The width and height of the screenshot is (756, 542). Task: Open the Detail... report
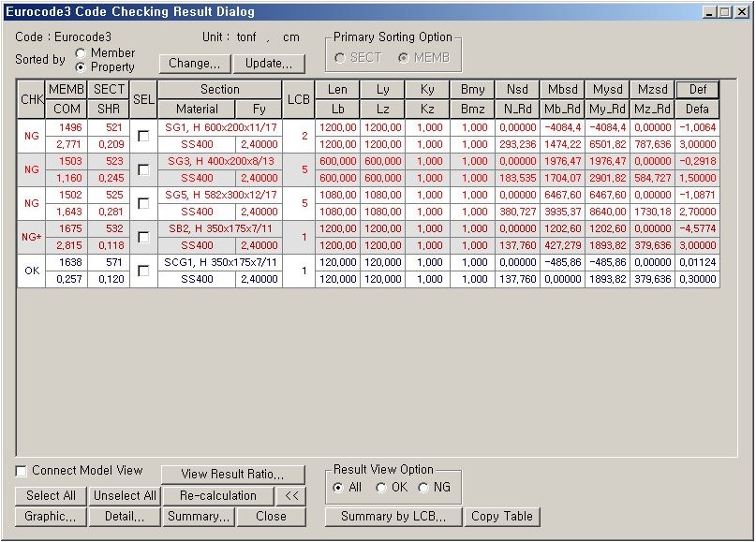coord(125,517)
